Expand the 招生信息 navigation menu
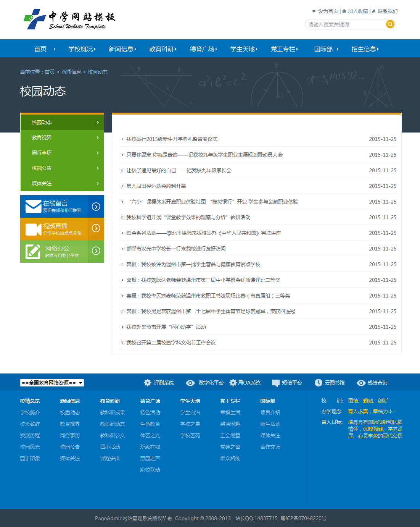 coord(365,49)
